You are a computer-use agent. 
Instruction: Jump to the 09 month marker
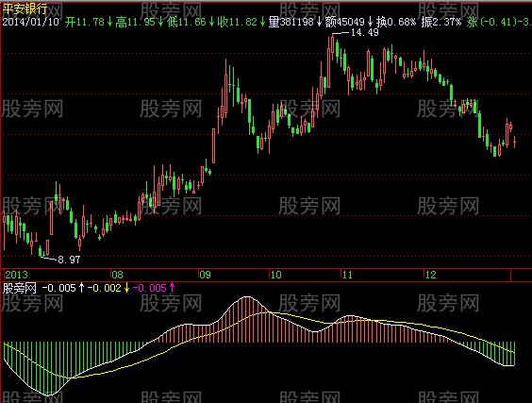pos(205,275)
